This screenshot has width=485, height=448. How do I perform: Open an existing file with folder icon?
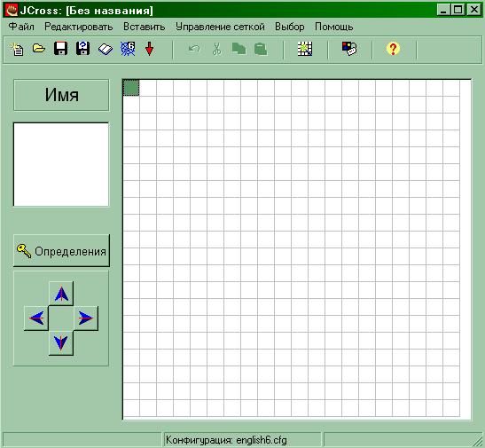click(39, 49)
